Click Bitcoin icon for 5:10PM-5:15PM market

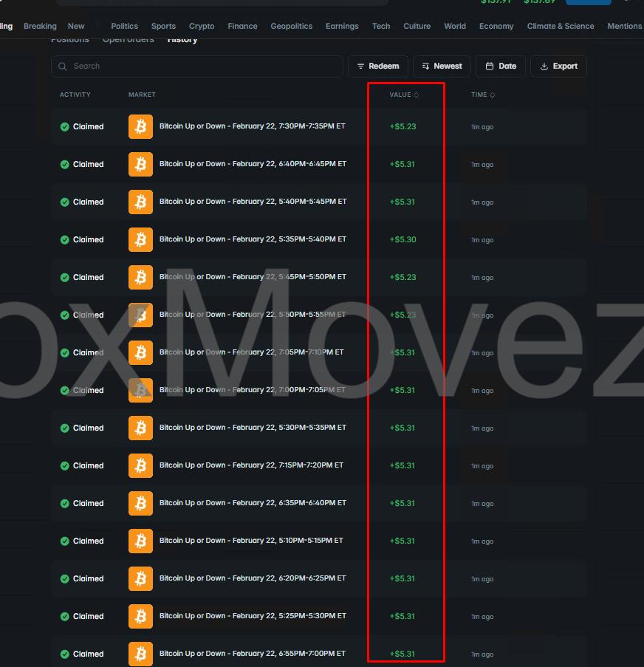140,541
